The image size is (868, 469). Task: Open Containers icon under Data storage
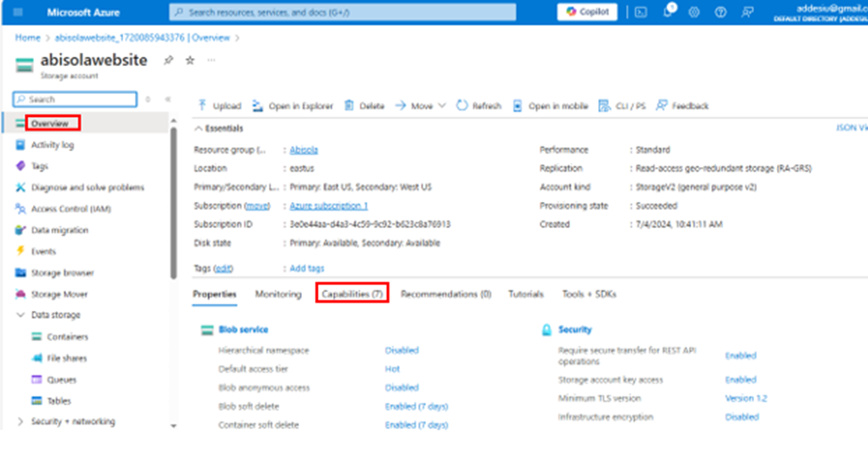tap(37, 336)
